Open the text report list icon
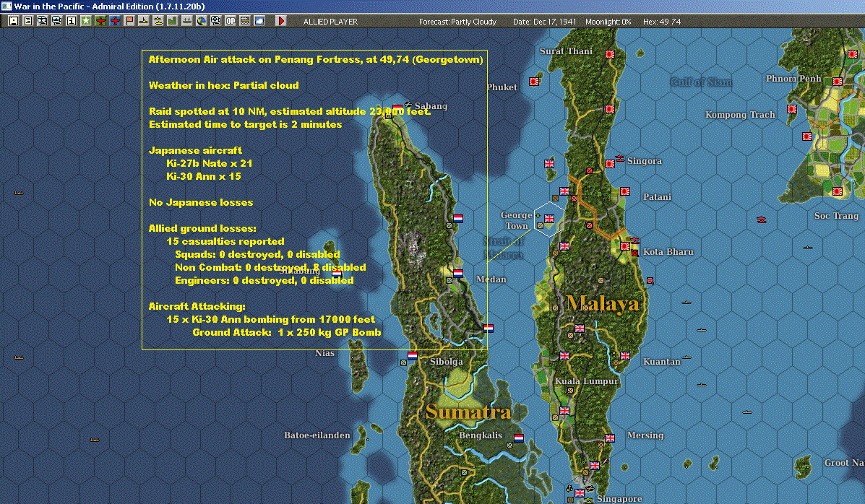This screenshot has width=865, height=504. (28, 21)
